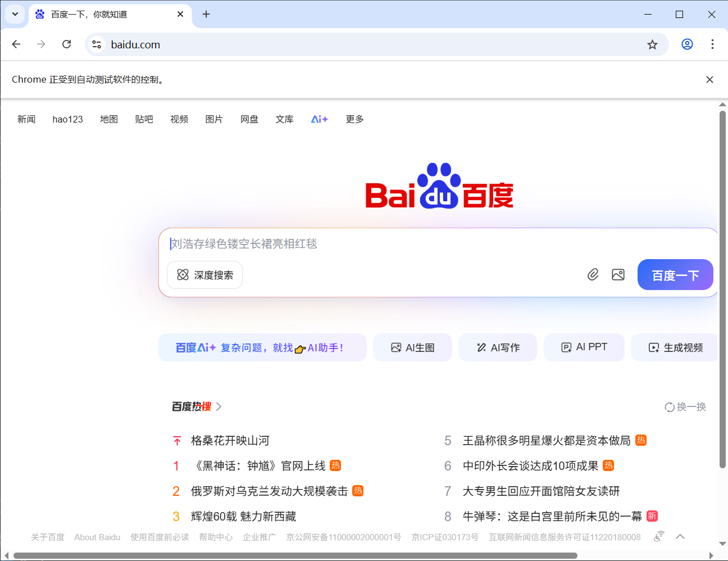Click the 换一换 refresh link
The image size is (728, 561).
tap(685, 407)
